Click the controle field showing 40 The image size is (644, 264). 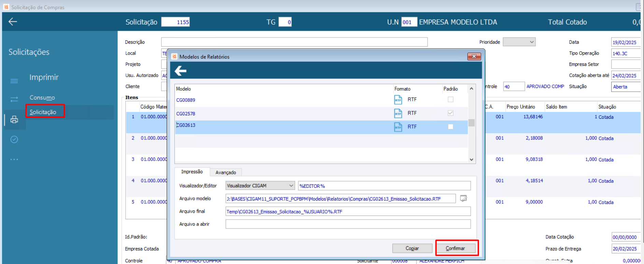514,87
